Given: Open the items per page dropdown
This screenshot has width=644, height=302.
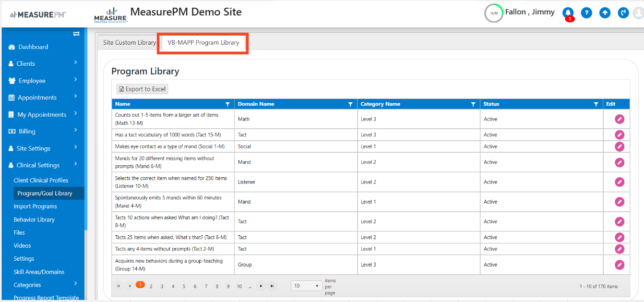Looking at the screenshot, I should [x=307, y=286].
